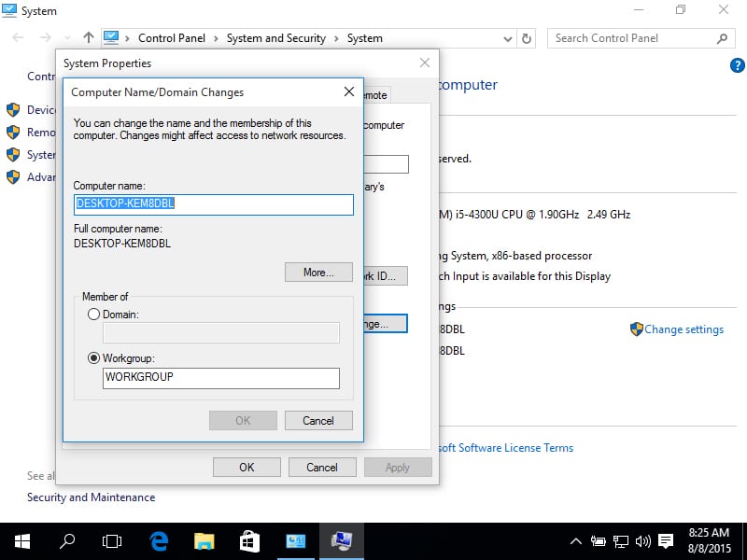Click the System Properties taskbar icon
747x560 pixels.
pyautogui.click(x=342, y=541)
